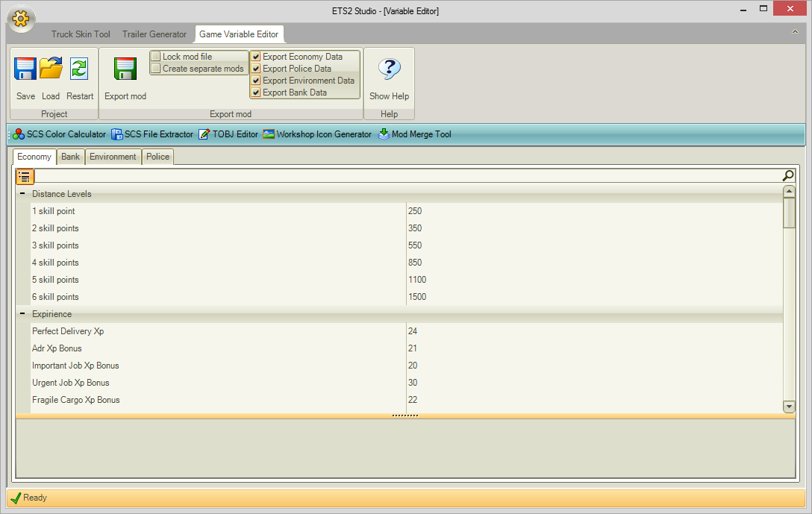Collapse the Expirience group
The image size is (812, 514).
coord(22,313)
